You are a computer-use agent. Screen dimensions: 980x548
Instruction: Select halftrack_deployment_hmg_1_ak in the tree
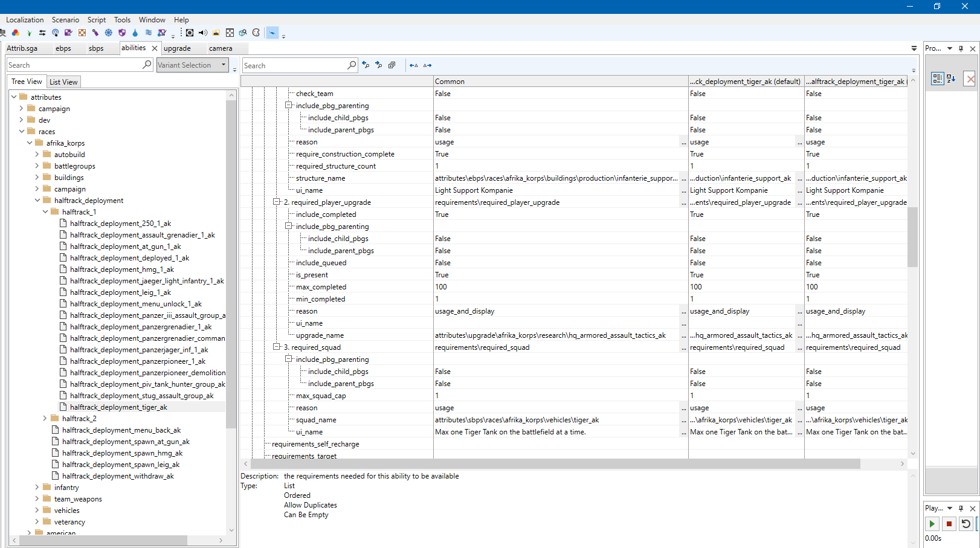pyautogui.click(x=122, y=269)
